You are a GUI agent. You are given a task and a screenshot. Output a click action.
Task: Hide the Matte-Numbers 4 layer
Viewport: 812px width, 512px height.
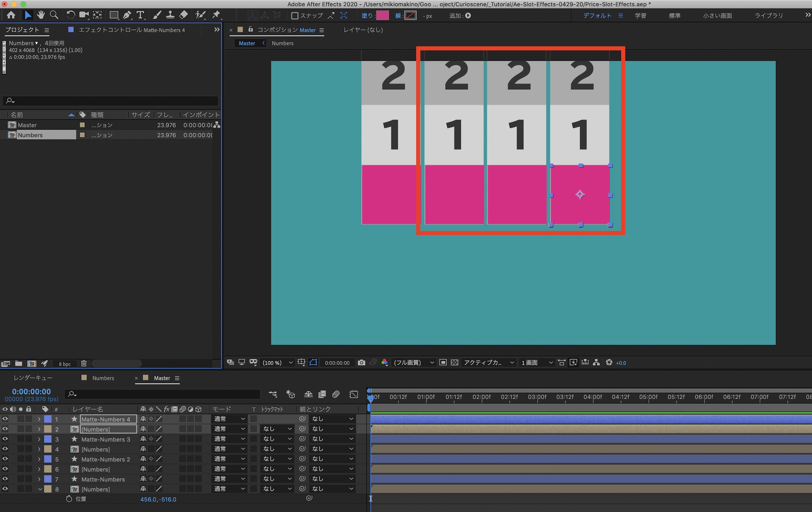[5, 419]
